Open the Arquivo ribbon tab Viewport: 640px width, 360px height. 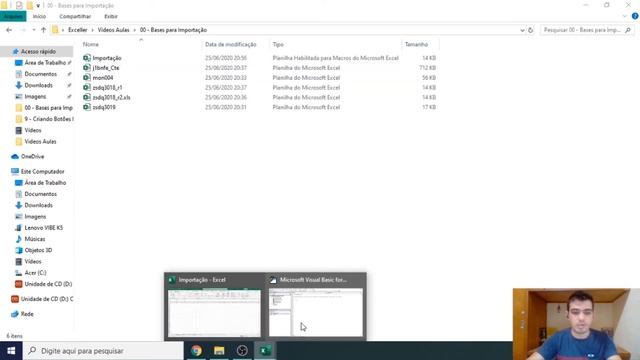(x=13, y=16)
